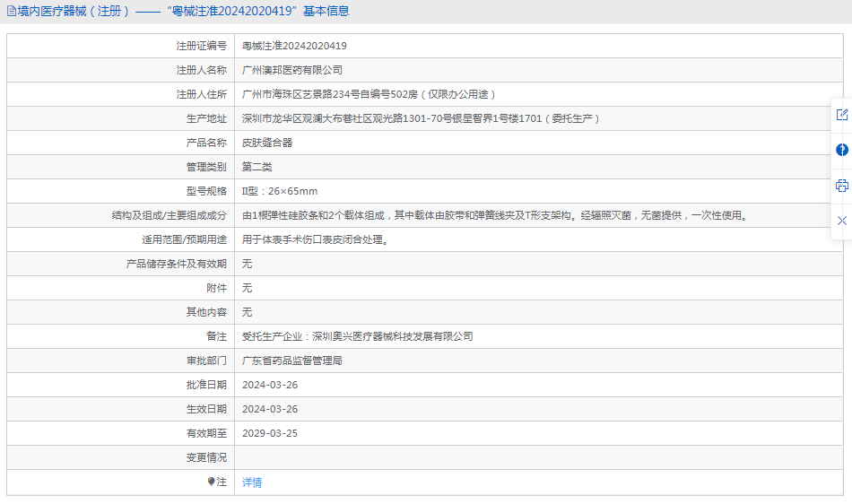Screen dimensions: 852x504
Task: Click the 批准日期 row label
Action: point(206,385)
